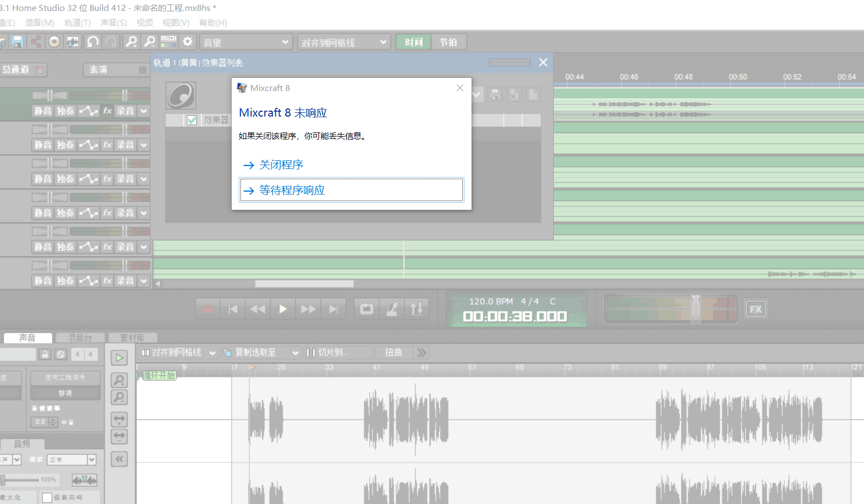Click the circle-slash icon beside the lock
This screenshot has height=504, width=864.
[61, 354]
